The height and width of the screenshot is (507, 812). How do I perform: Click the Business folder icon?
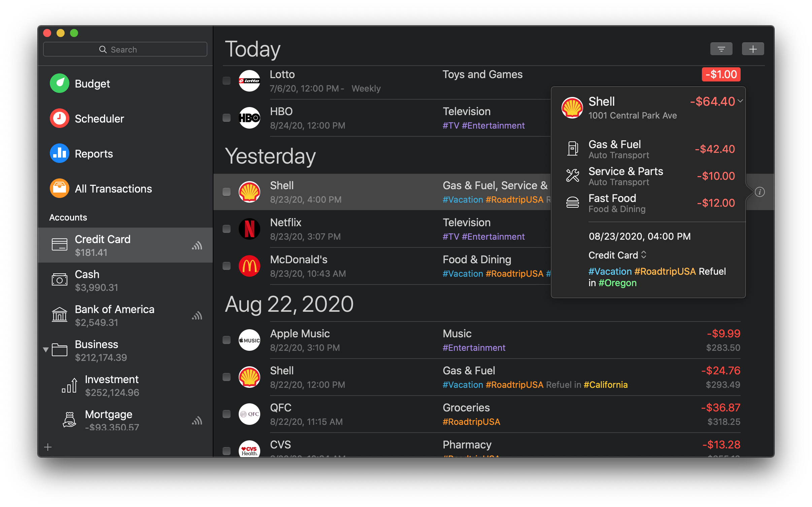pos(60,350)
